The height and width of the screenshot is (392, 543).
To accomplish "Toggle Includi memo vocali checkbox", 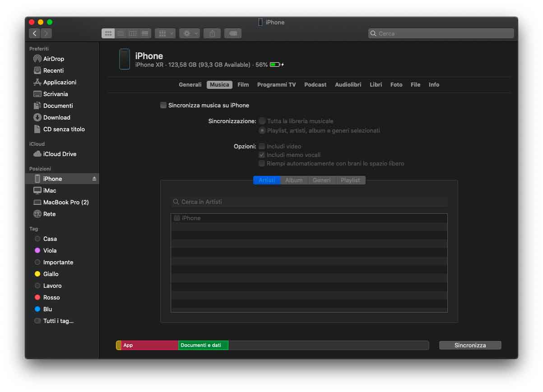I will point(262,155).
